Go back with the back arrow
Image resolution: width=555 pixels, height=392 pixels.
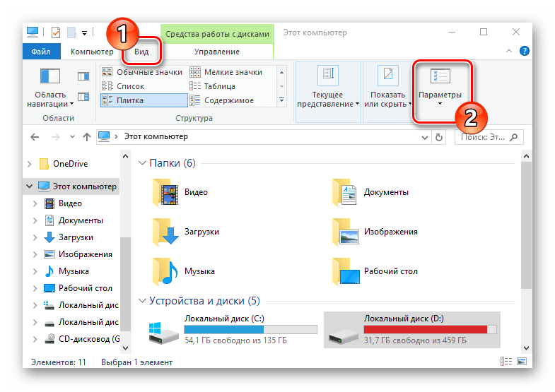pos(35,137)
